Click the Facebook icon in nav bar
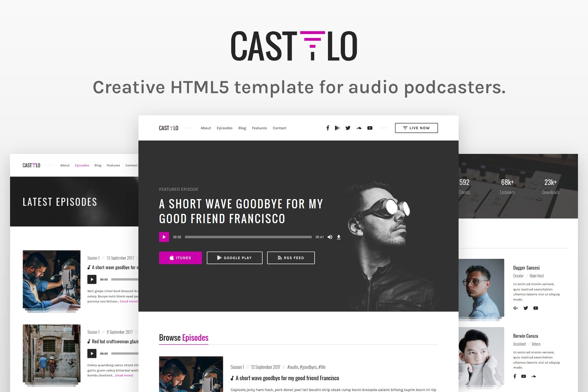588x392 pixels. 328,128
